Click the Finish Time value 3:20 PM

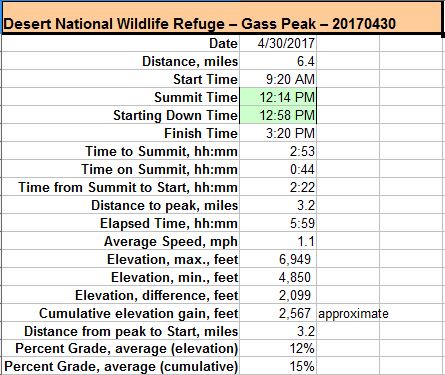click(278, 133)
